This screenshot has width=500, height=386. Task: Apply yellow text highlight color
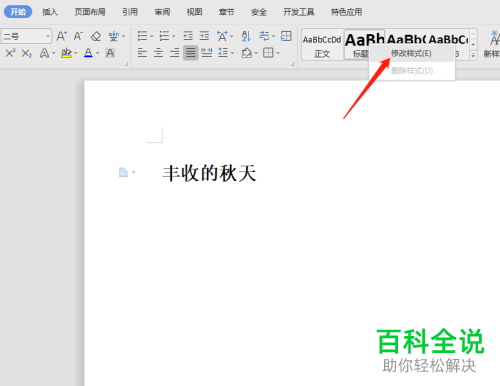67,53
